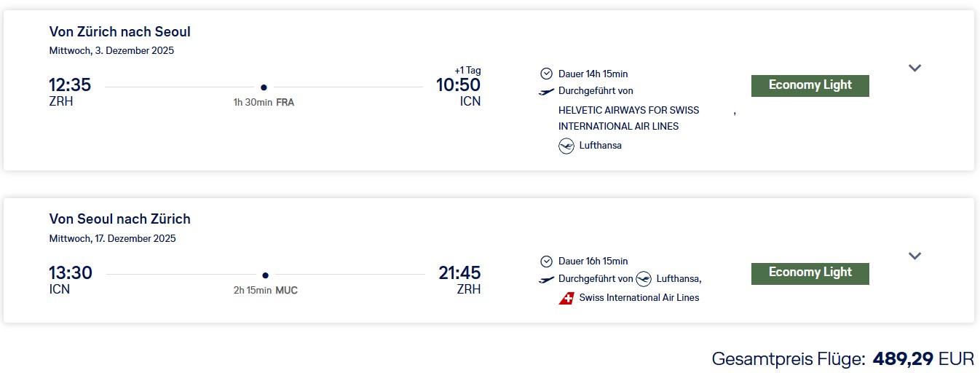The width and height of the screenshot is (980, 373).
Task: Click the 'Von Zürich nach Seoul' heading
Action: (x=120, y=31)
